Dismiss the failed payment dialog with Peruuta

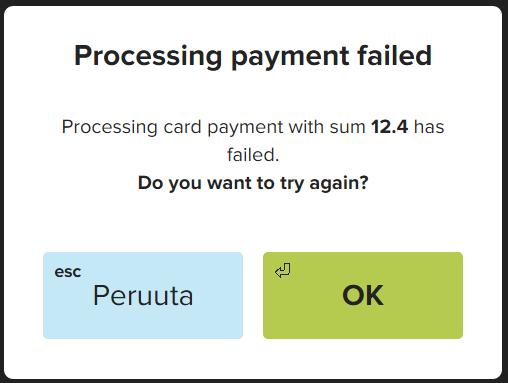[x=143, y=295]
